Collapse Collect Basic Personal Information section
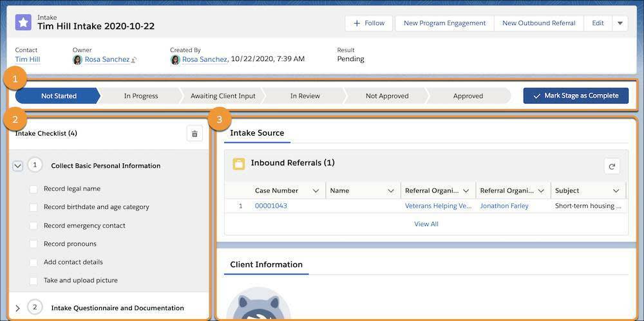This screenshot has height=321, width=644. click(x=17, y=166)
